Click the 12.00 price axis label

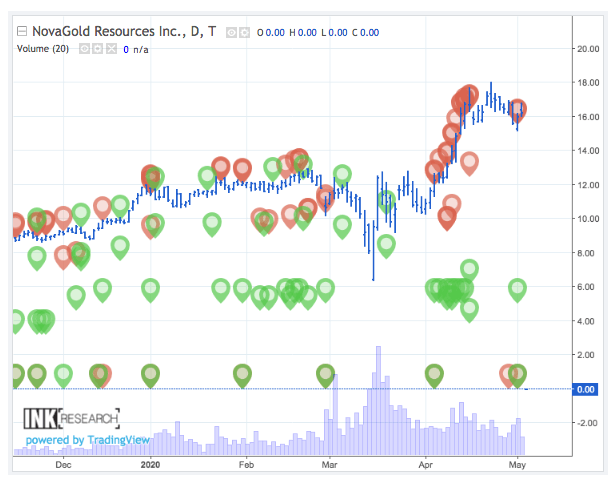tap(588, 185)
